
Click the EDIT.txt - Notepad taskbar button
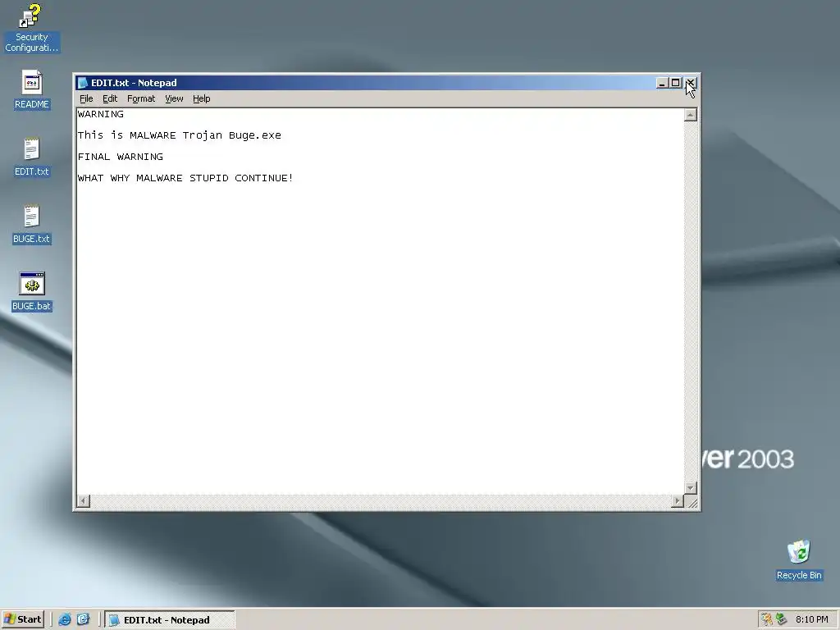click(x=169, y=620)
